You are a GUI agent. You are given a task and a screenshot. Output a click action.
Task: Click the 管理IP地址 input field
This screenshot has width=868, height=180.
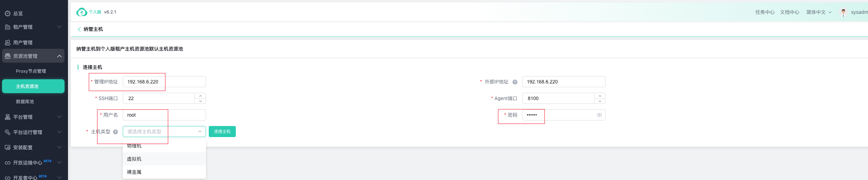tap(164, 82)
